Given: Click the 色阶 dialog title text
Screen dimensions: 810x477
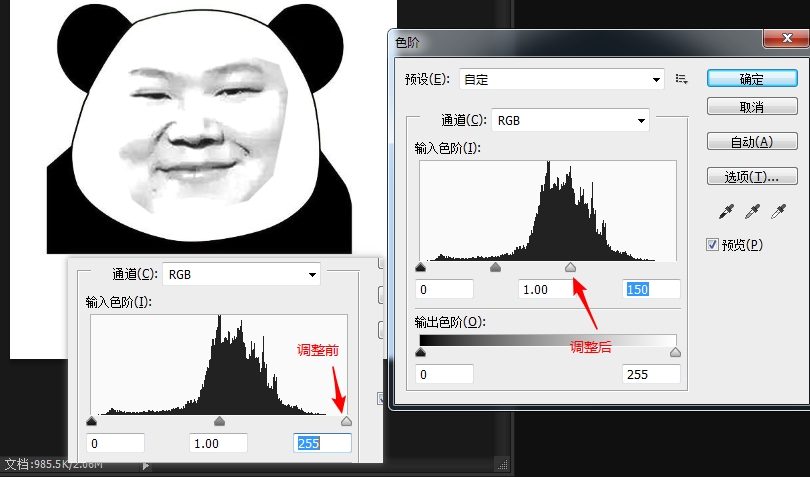Looking at the screenshot, I should (407, 42).
